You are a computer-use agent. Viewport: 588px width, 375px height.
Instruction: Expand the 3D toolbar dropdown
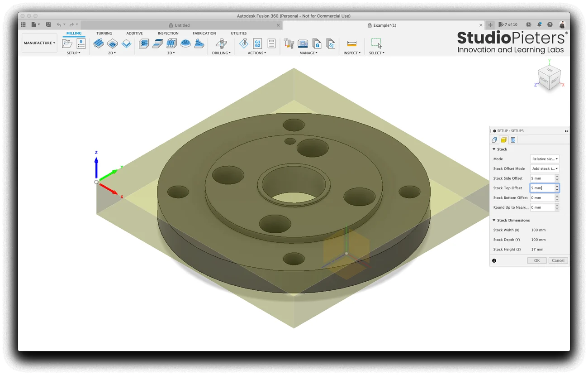click(x=171, y=53)
